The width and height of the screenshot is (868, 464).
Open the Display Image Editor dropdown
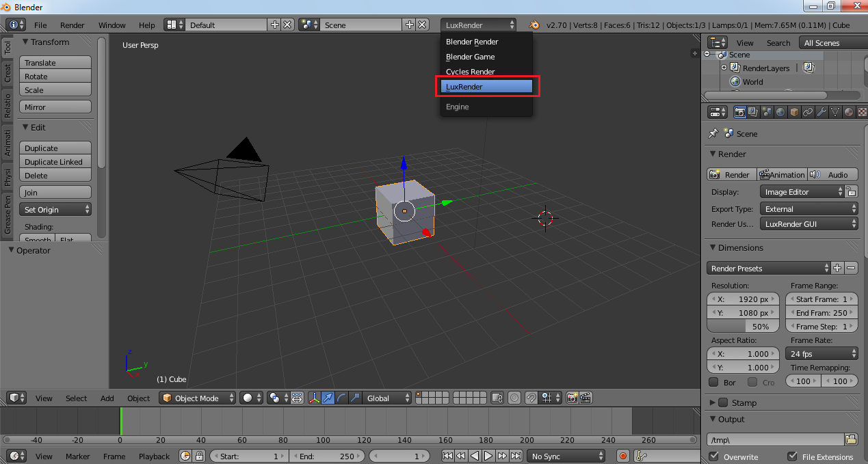click(802, 192)
